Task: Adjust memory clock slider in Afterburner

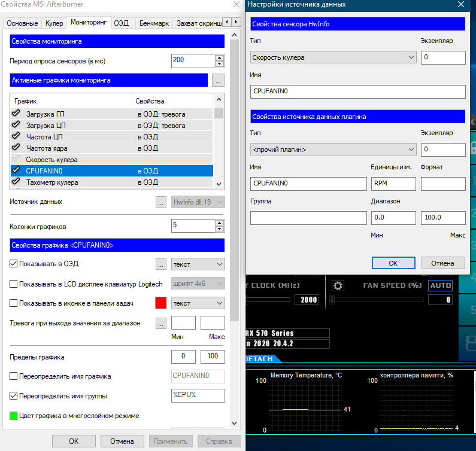Action: tap(268, 300)
